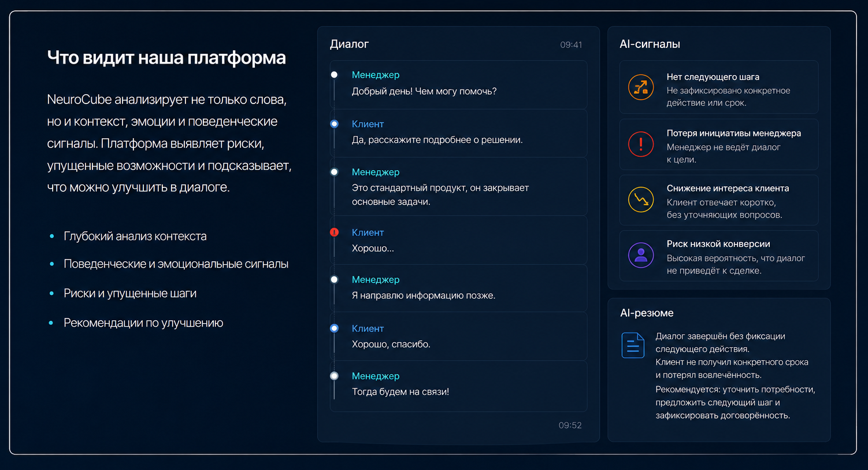Click description 'Менеджер не ведёт диалог к цели.'
Screen dimensions: 868x470
(x=724, y=153)
